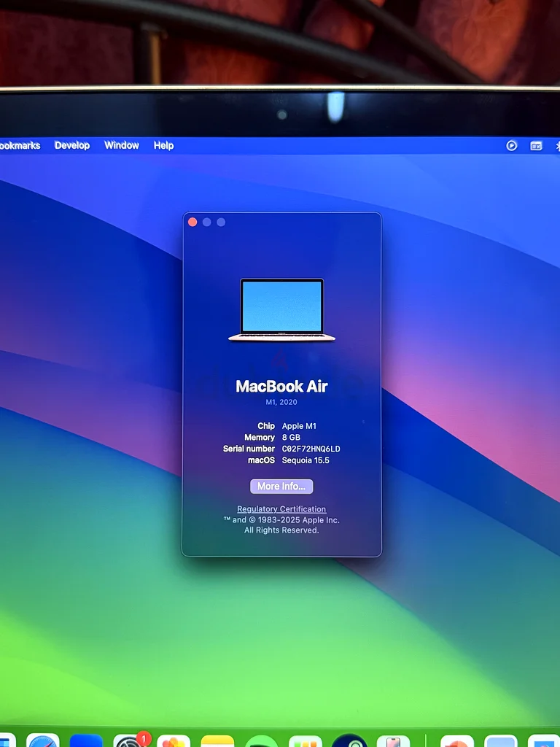
Task: Open the Bookmarks menu
Action: pyautogui.click(x=20, y=145)
